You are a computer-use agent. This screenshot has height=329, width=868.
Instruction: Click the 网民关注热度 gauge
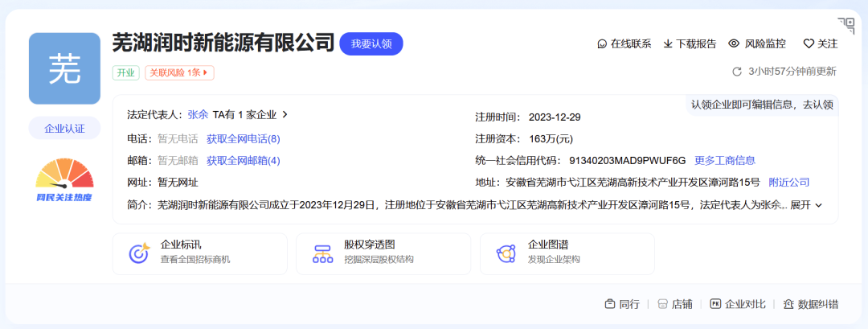pyautogui.click(x=64, y=180)
